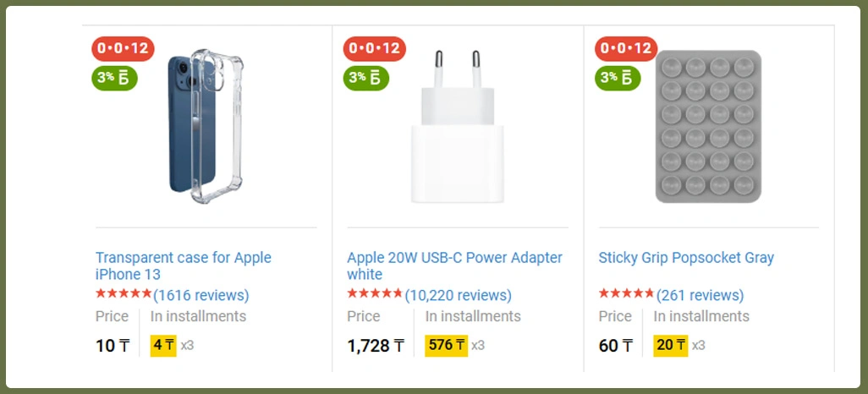View the 10,220 reviews for the power adapter
The height and width of the screenshot is (394, 868).
pos(459,295)
